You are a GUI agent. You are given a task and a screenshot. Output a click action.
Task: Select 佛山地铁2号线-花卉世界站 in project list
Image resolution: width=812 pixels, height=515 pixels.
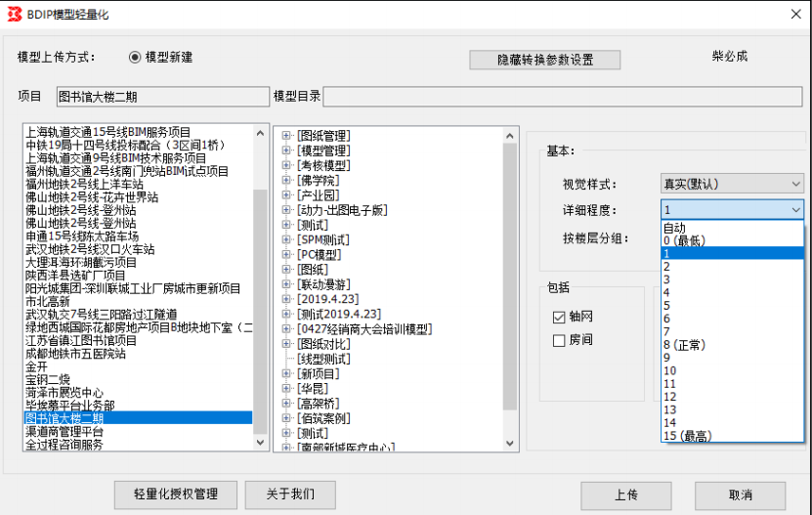(x=92, y=196)
